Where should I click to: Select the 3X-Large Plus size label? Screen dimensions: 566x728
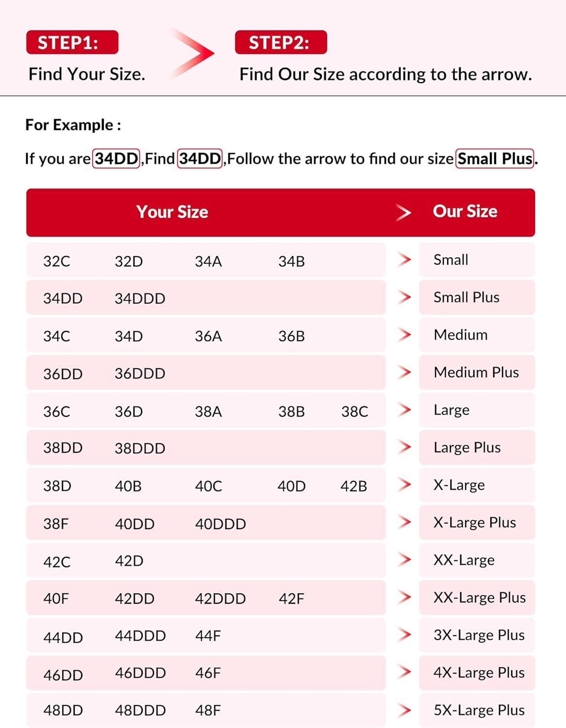click(x=479, y=635)
